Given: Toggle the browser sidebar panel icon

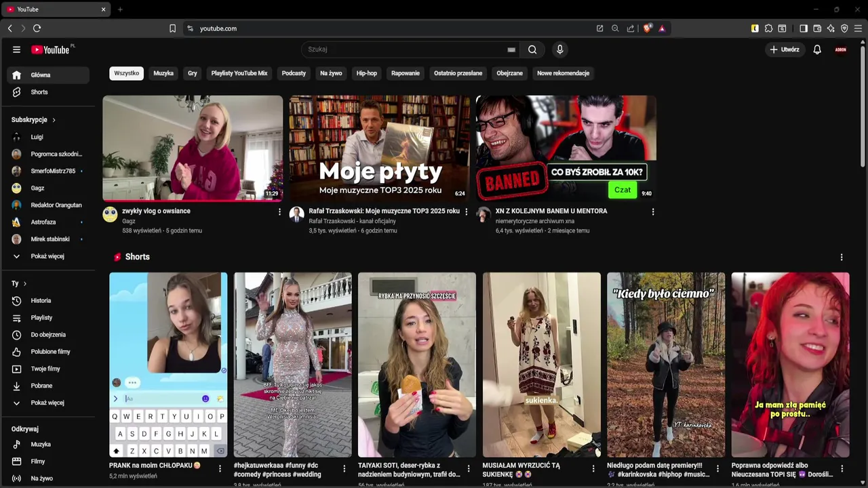Looking at the screenshot, I should tap(804, 28).
